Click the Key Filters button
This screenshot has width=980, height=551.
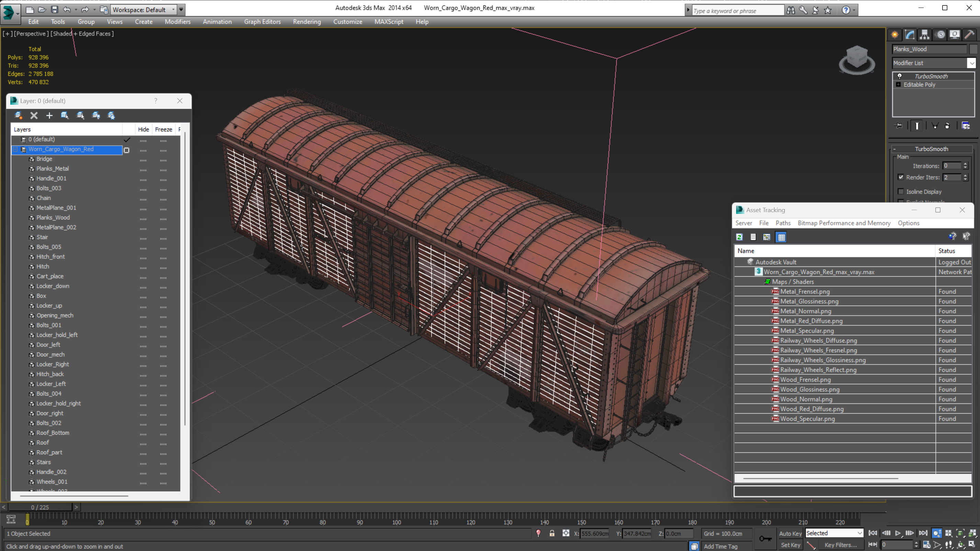tap(841, 544)
